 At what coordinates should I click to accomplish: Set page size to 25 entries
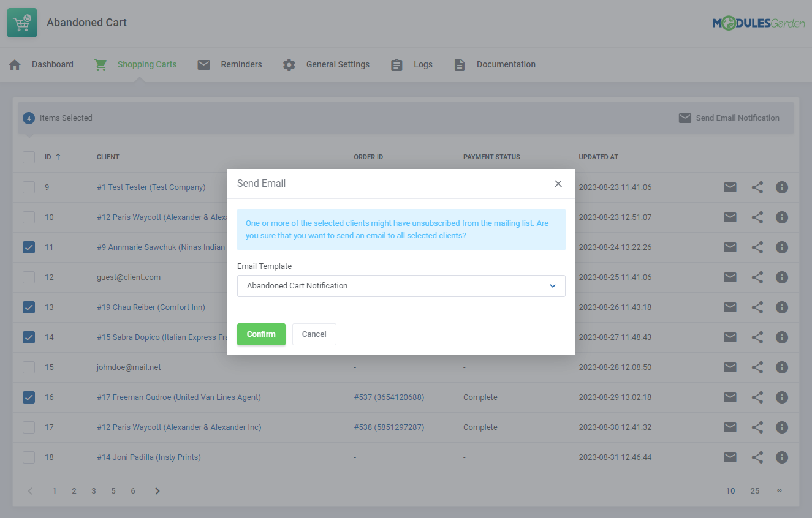(755, 490)
